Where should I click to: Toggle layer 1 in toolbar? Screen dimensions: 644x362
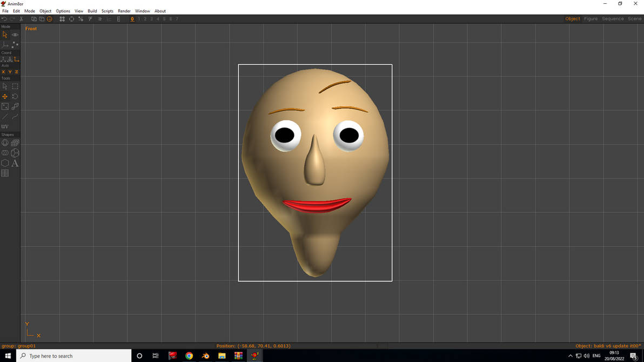click(x=139, y=19)
